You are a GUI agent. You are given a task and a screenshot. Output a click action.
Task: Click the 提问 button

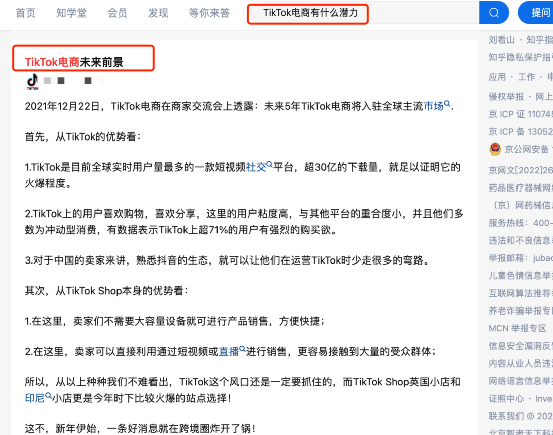535,13
